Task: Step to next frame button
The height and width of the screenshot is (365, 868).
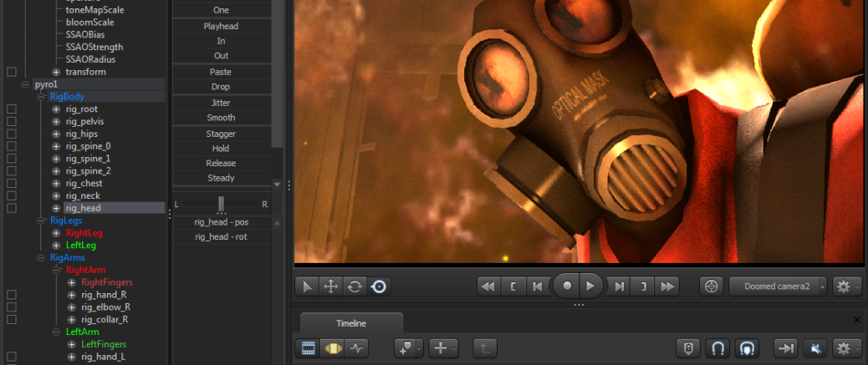Action: (620, 286)
